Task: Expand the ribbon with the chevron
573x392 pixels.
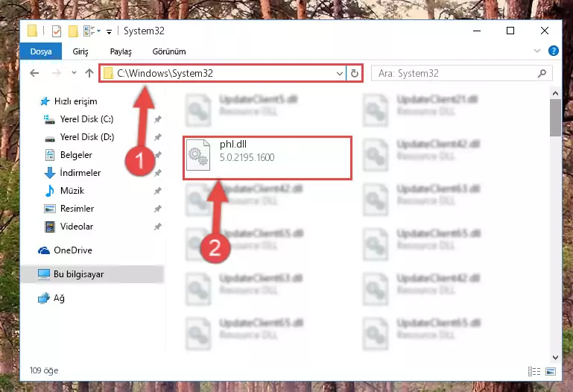Action: [x=537, y=51]
